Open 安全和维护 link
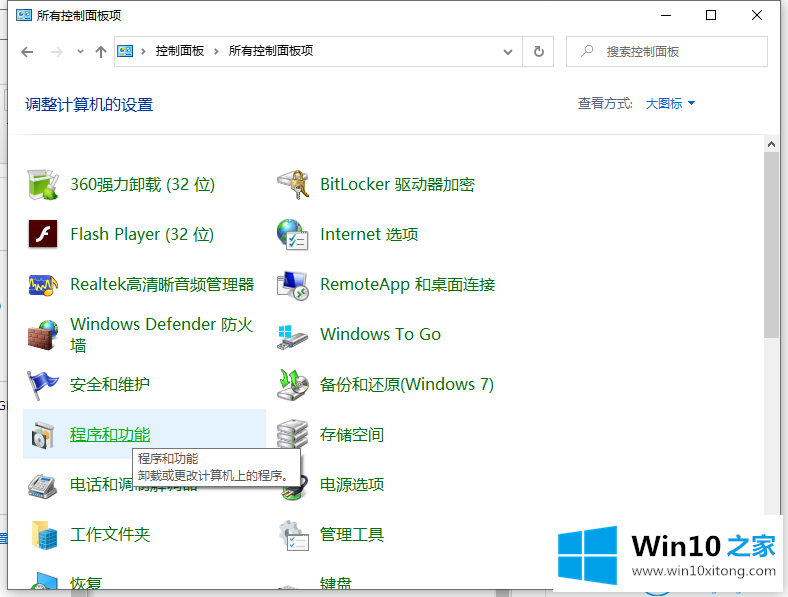The width and height of the screenshot is (788, 597). tap(110, 384)
